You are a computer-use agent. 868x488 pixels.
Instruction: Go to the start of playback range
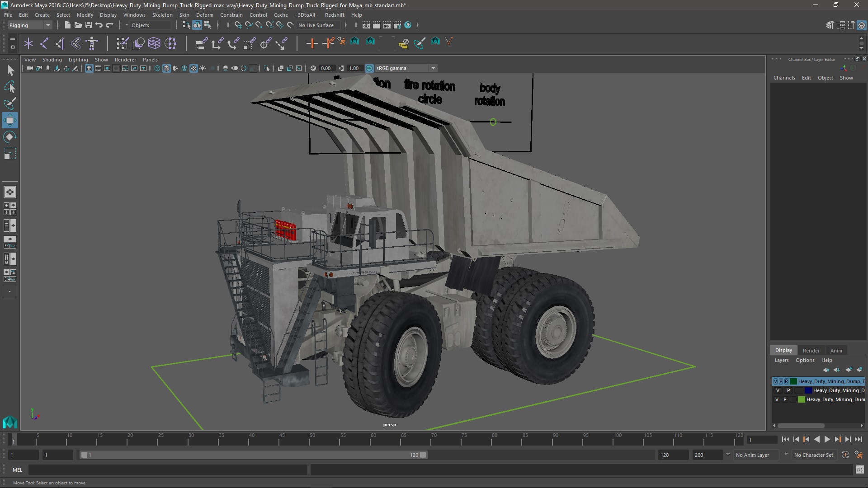point(785,439)
